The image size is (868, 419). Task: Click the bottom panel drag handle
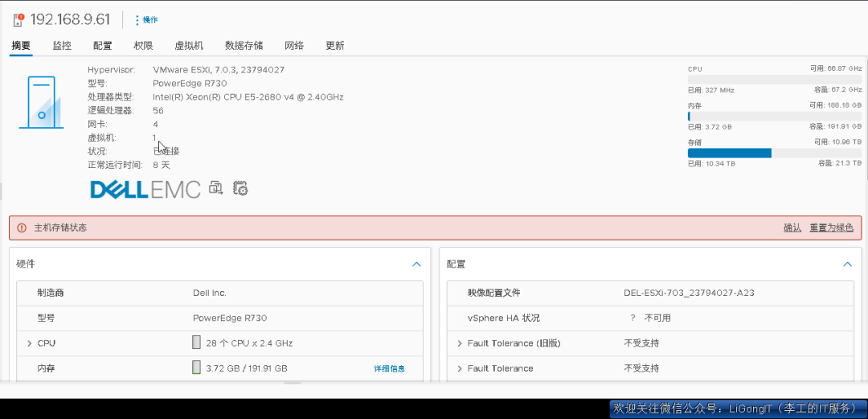coord(293,383)
